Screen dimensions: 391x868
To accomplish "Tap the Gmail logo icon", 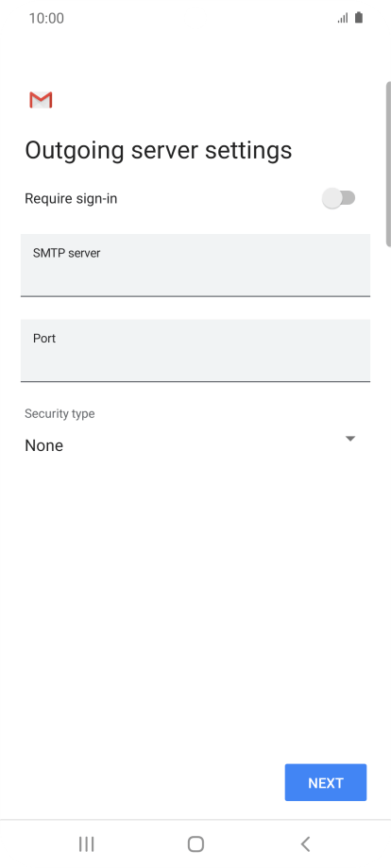I will [41, 100].
